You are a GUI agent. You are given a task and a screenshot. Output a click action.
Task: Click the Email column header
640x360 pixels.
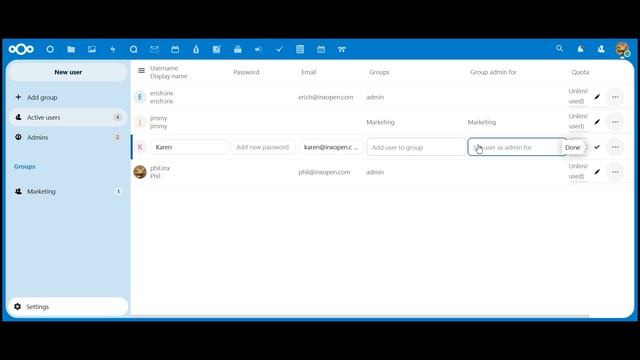coord(309,72)
